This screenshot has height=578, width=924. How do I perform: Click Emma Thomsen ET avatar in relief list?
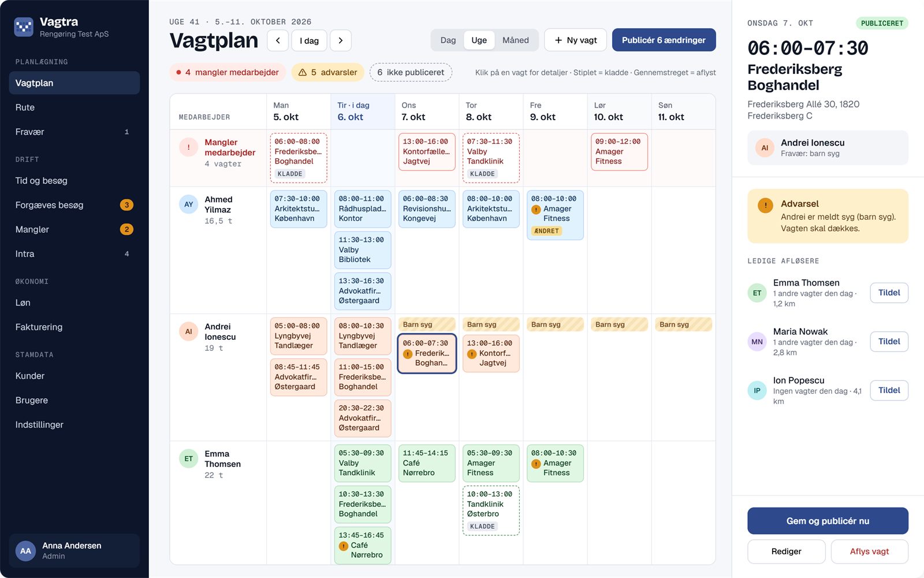[757, 293]
